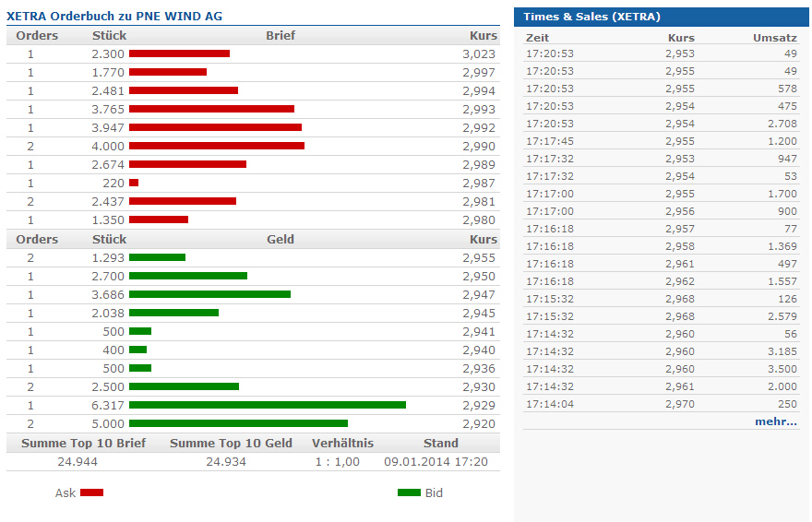Click the 'Brief' column header
Screen dimensions: 812x522
pos(281,35)
